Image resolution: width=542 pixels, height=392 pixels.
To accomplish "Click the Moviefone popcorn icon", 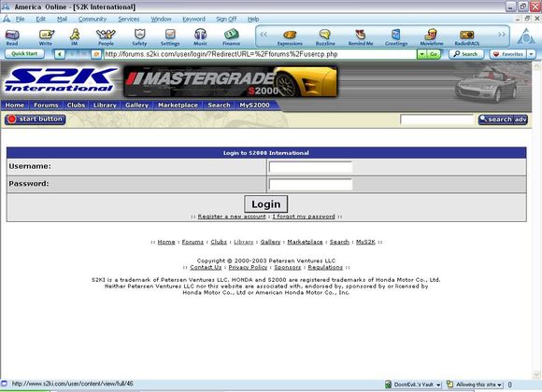I will tap(432, 37).
